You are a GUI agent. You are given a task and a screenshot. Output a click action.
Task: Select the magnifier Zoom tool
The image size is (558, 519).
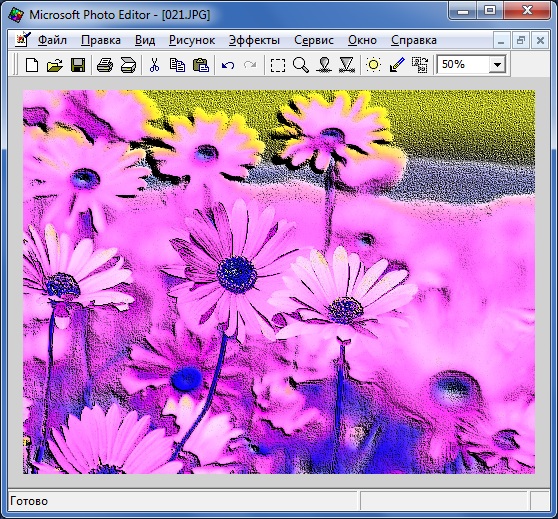pos(301,65)
